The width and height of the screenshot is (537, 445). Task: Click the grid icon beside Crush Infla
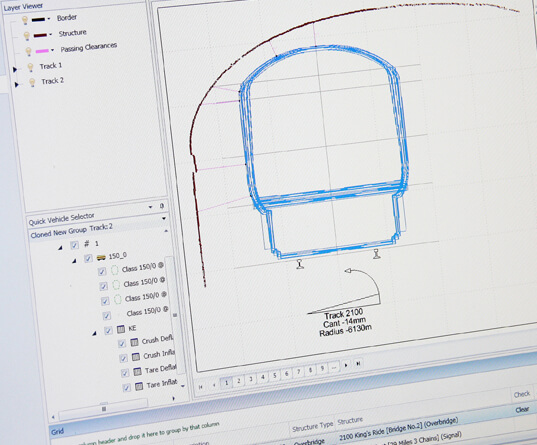[136, 357]
